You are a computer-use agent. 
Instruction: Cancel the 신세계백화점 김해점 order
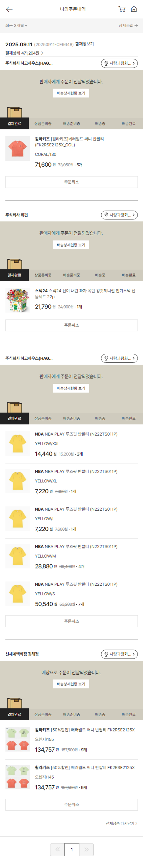[x=71, y=805]
